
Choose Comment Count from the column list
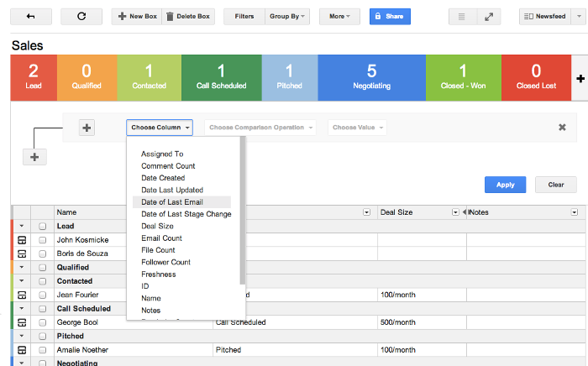coord(168,166)
